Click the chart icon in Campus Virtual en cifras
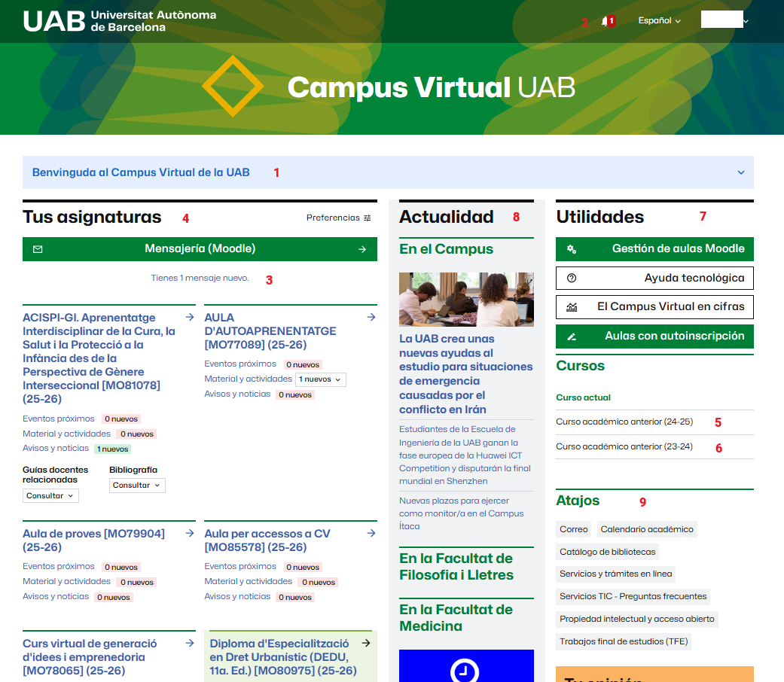This screenshot has width=784, height=682. tap(572, 307)
